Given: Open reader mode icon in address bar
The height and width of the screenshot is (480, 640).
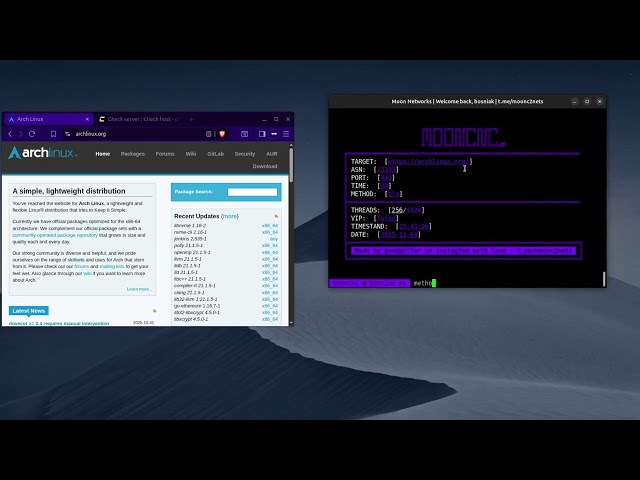Looking at the screenshot, I should tap(209, 134).
